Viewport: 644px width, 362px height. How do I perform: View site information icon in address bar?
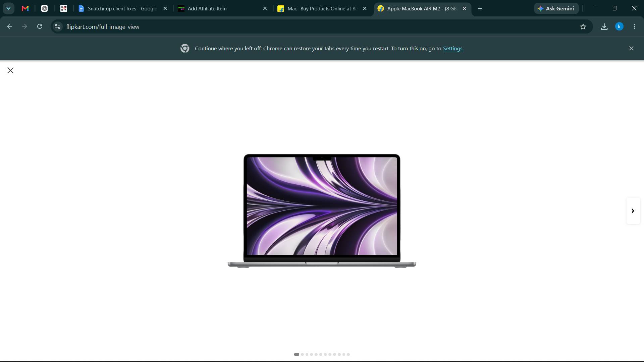coord(58,26)
